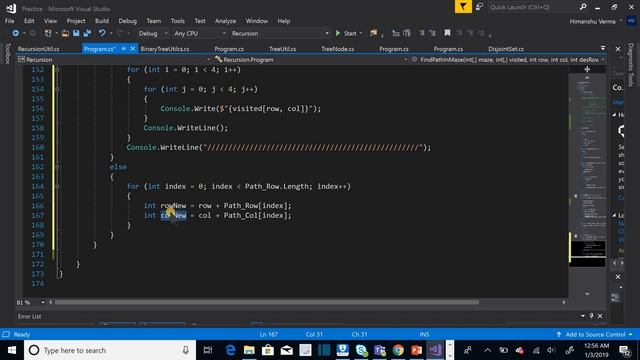Image resolution: width=640 pixels, height=360 pixels.
Task: Click Add to Source Control in the status bar
Action: [595, 334]
